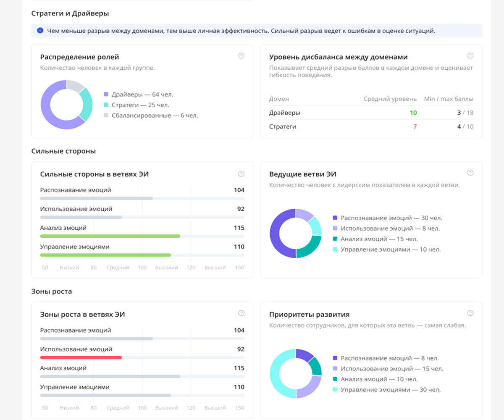Click the Распределение ролей donut chart
This screenshot has height=420, width=504.
pos(66,105)
